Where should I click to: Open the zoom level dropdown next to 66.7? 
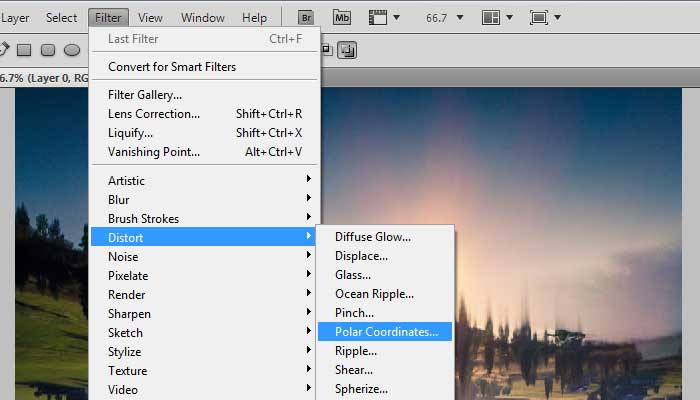point(460,18)
